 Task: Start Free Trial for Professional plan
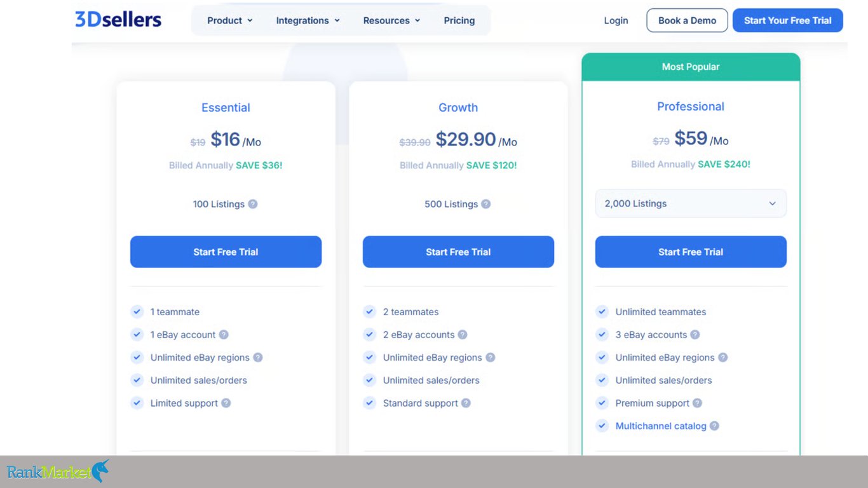click(x=691, y=252)
